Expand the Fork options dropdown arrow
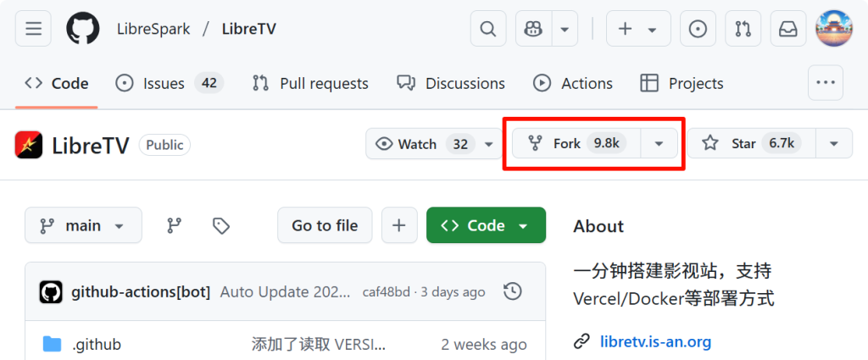Viewport: 868px width, 360px height. 659,144
